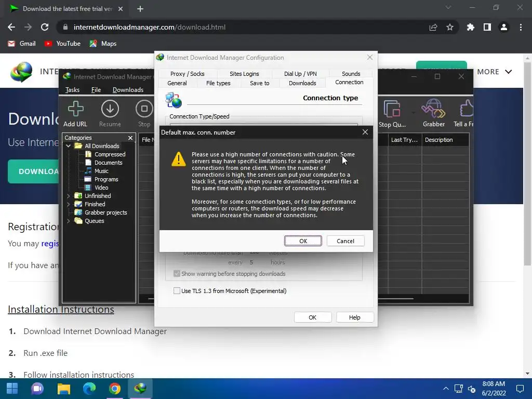The image size is (532, 399).
Task: Close the Default max. conn. number dialog
Action: 365,132
